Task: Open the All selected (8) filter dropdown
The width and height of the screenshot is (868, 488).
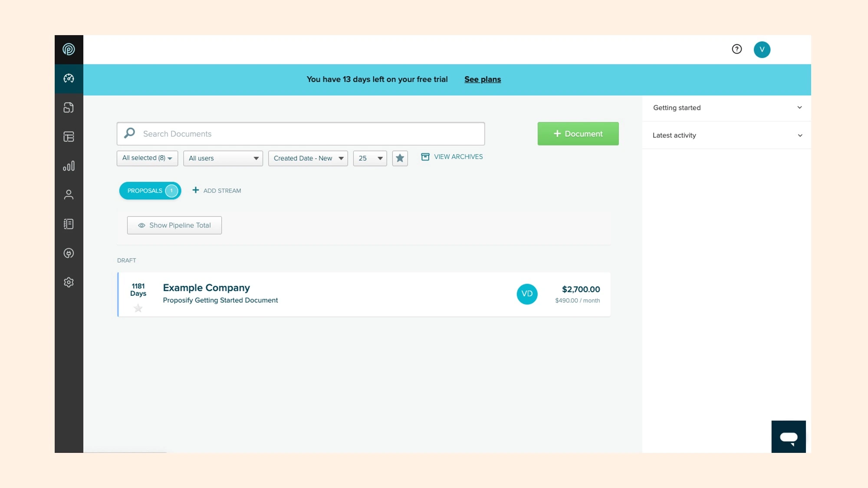Action: (147, 158)
